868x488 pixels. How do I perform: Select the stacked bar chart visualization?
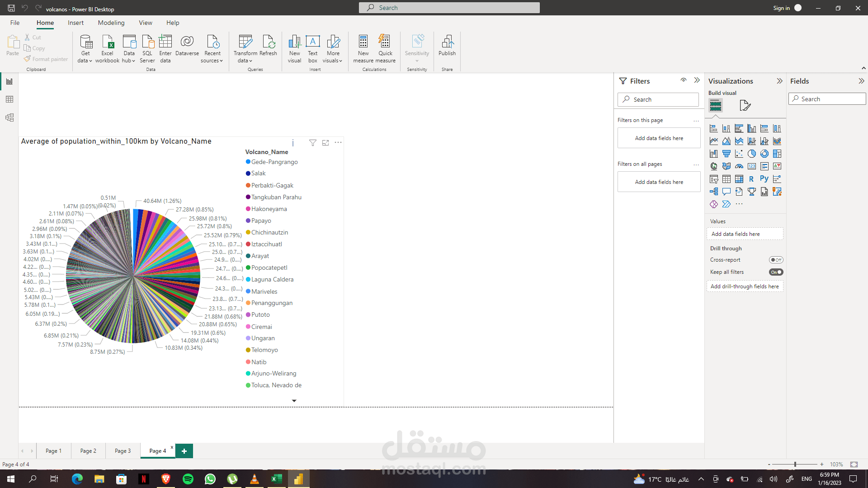pyautogui.click(x=713, y=128)
